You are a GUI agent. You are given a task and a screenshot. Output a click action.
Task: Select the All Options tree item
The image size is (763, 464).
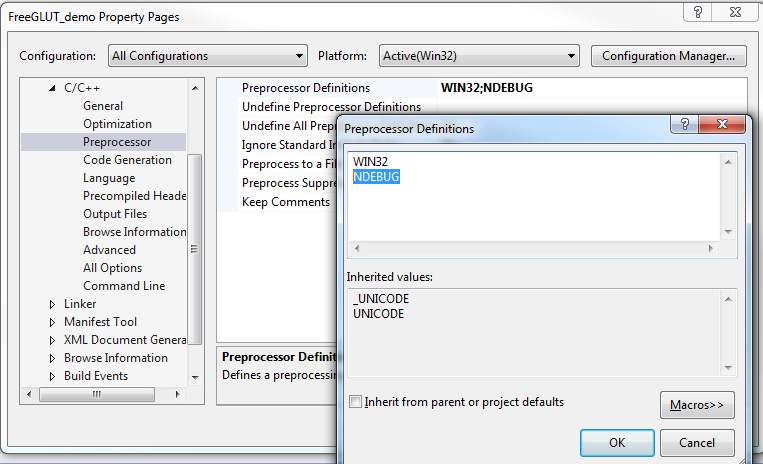coord(112,268)
